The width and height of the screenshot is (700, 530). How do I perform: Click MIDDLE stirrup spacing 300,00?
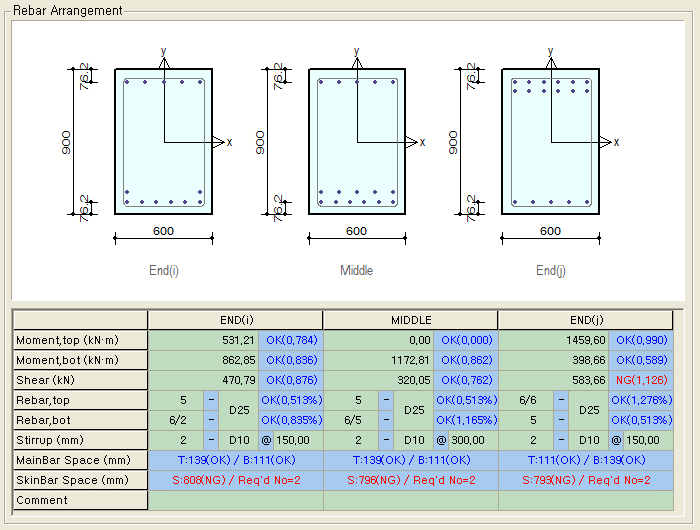[473, 440]
